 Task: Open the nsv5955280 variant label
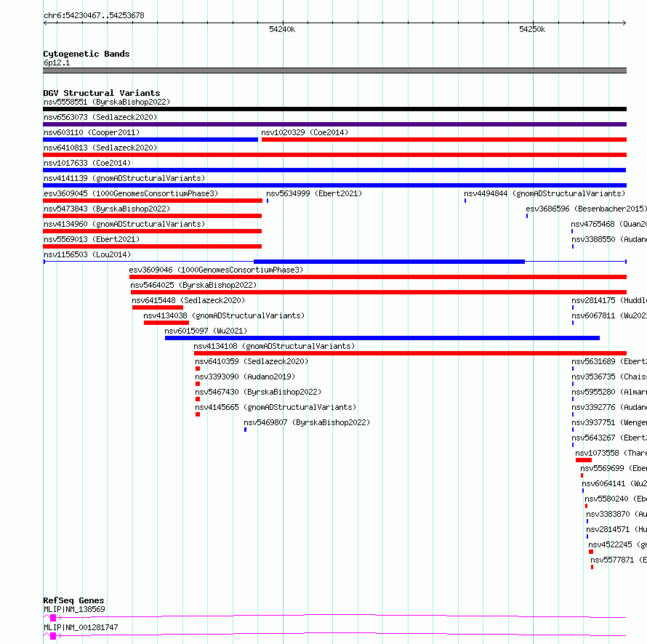pyautogui.click(x=609, y=392)
